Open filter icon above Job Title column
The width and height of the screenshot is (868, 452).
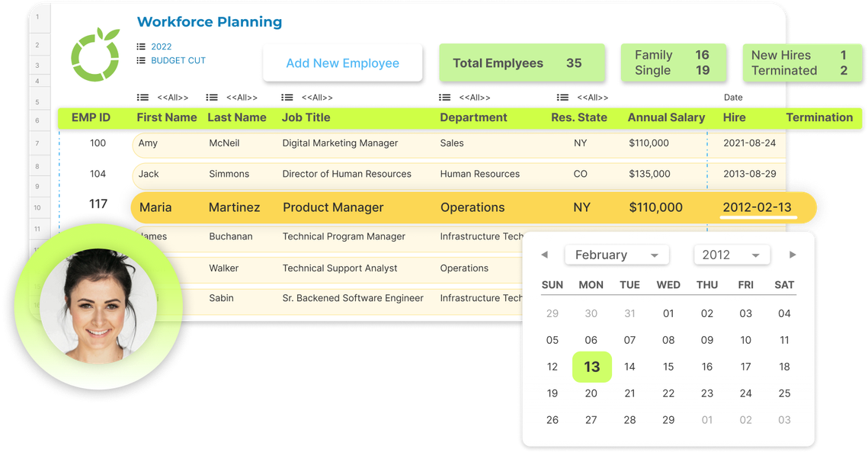[287, 98]
